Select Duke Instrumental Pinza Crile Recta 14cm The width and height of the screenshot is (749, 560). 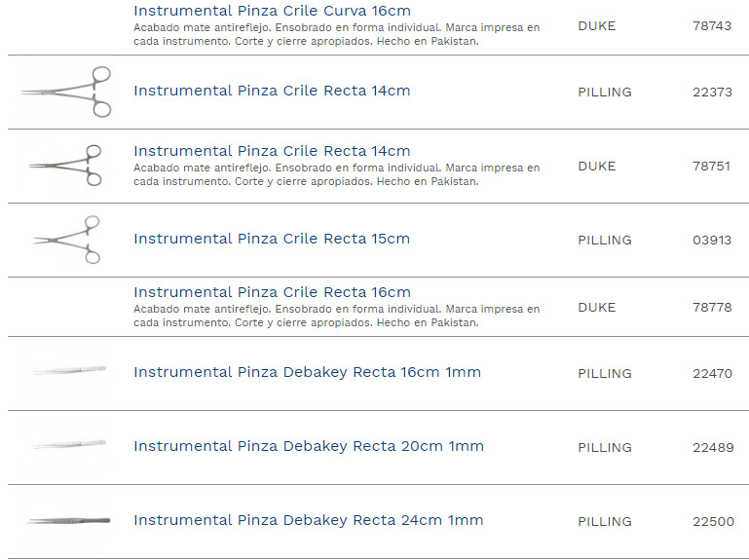(x=272, y=151)
